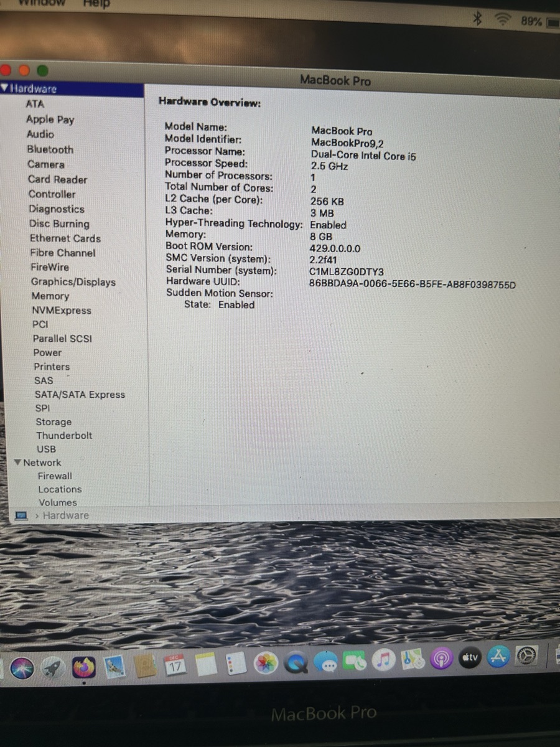The width and height of the screenshot is (560, 747).
Task: Select Controller in the sidebar
Action: [52, 194]
